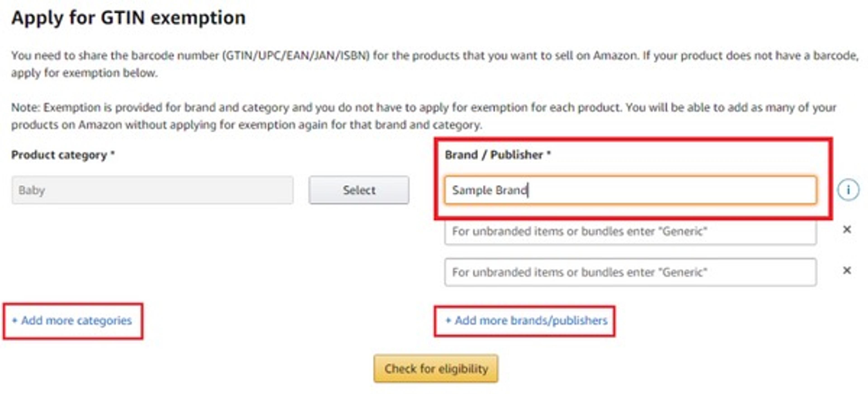The height and width of the screenshot is (394, 868).
Task: Click plus icon before Add more categories
Action: 14,320
